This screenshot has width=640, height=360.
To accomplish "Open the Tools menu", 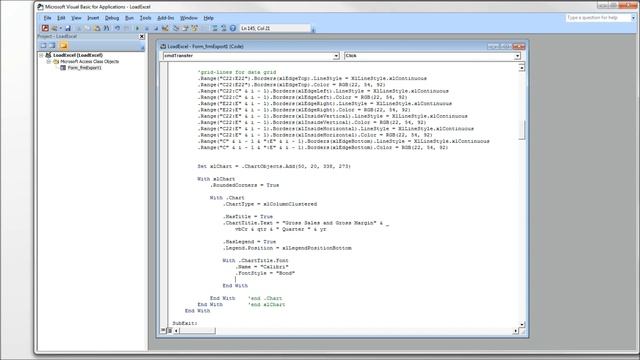I will tap(145, 18).
